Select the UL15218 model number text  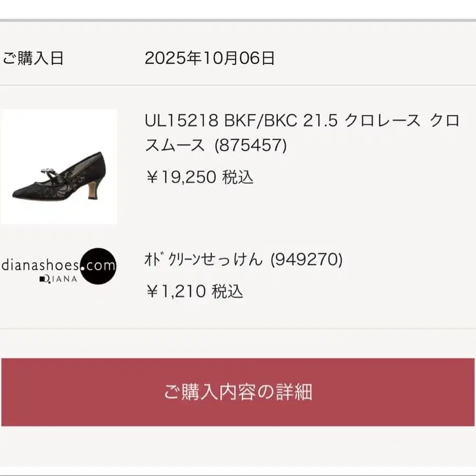tap(181, 121)
